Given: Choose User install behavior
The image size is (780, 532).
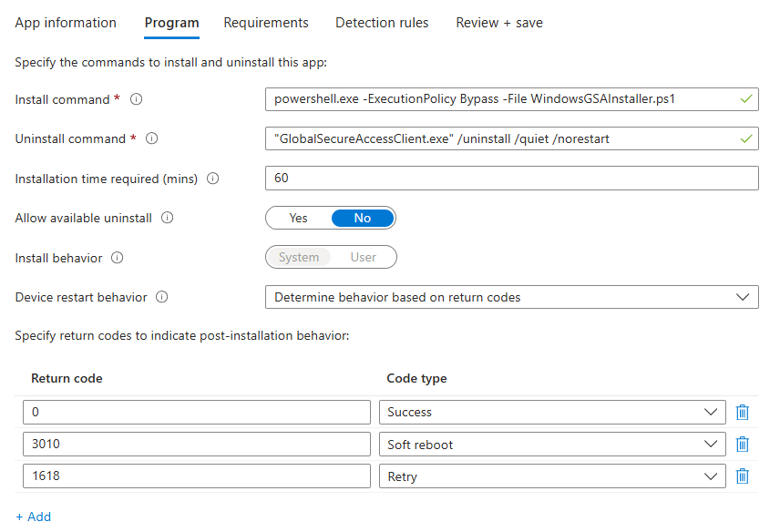Looking at the screenshot, I should coord(364,258).
